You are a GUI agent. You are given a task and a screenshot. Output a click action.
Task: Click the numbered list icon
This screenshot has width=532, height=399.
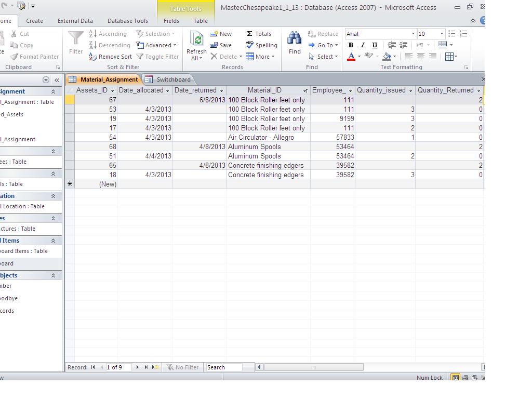coord(463,34)
